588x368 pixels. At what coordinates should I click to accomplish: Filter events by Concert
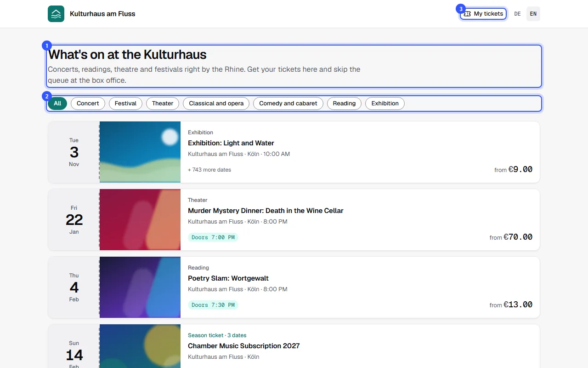point(88,103)
